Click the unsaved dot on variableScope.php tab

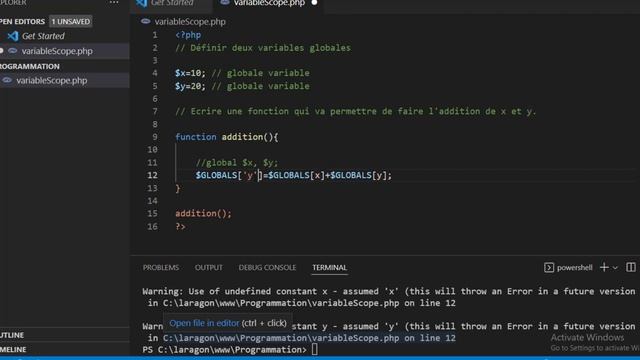point(314,3)
